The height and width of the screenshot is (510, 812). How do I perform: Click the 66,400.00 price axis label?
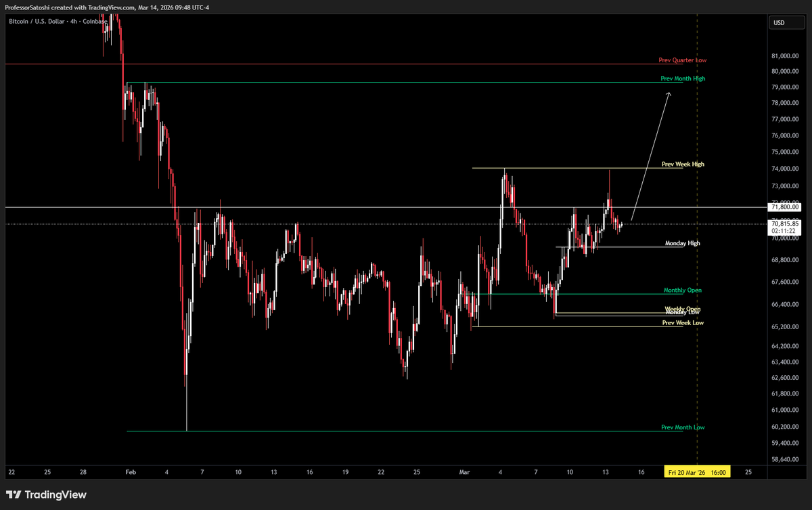785,305
